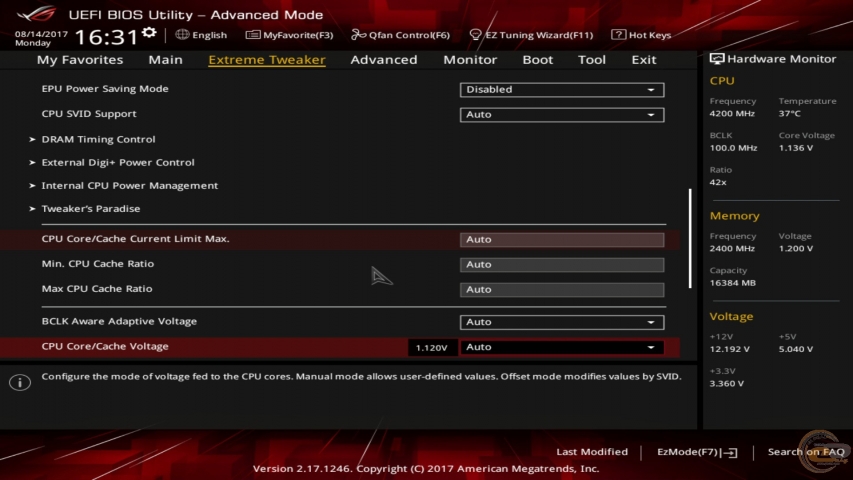Click the 16:31 clock display
853x480 pixels.
point(106,37)
